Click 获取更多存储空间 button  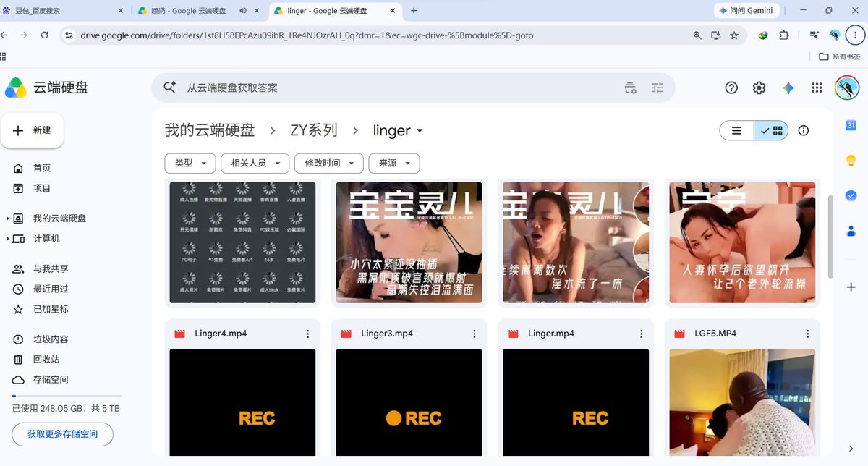[62, 434]
